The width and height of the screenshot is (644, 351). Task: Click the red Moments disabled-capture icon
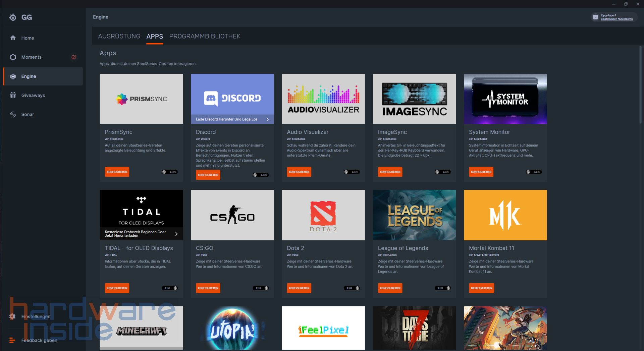click(x=74, y=57)
